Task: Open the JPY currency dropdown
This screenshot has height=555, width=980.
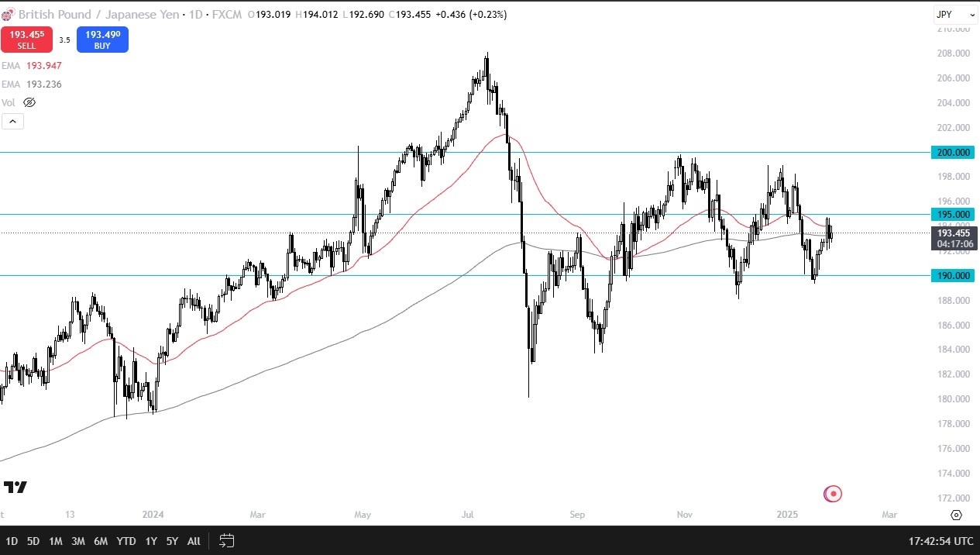Action: coord(957,13)
